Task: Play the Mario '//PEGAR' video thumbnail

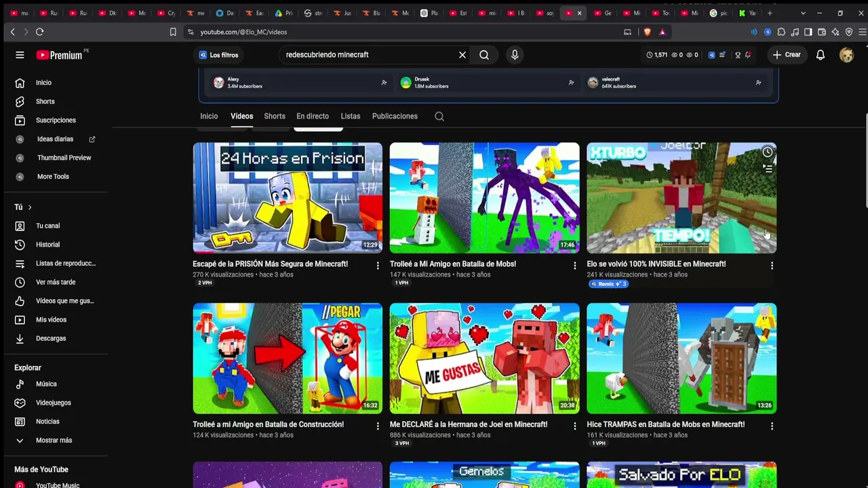Action: coord(288,359)
